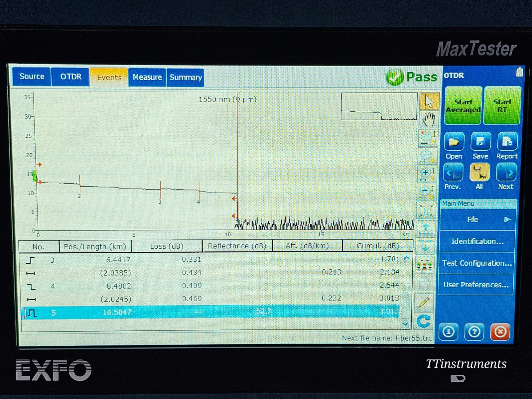Open the Summary tab

[186, 78]
